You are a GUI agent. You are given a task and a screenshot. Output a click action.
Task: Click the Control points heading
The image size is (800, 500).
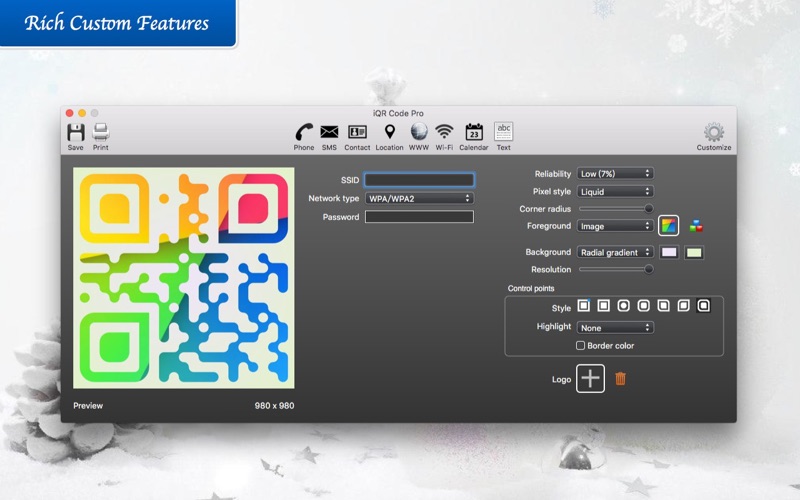click(531, 288)
